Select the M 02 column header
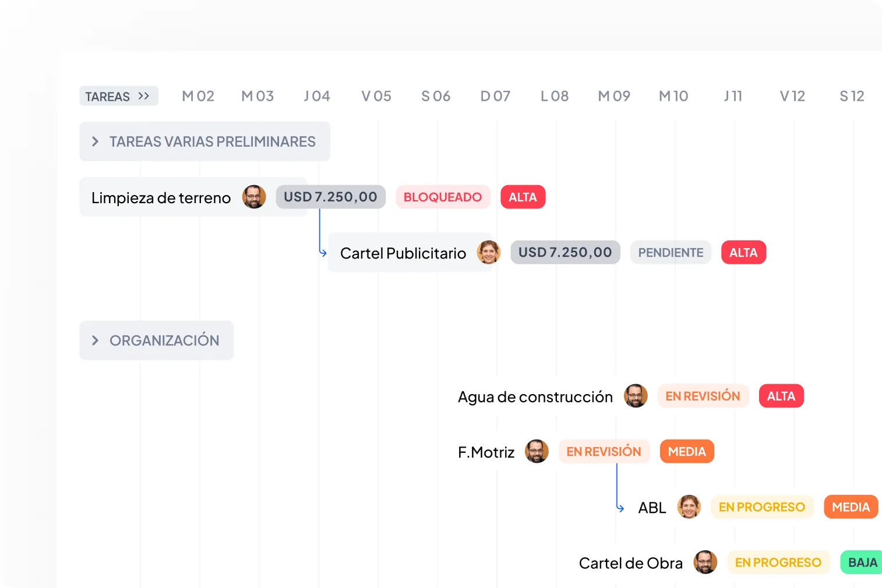This screenshot has height=588, width=882. pyautogui.click(x=197, y=96)
